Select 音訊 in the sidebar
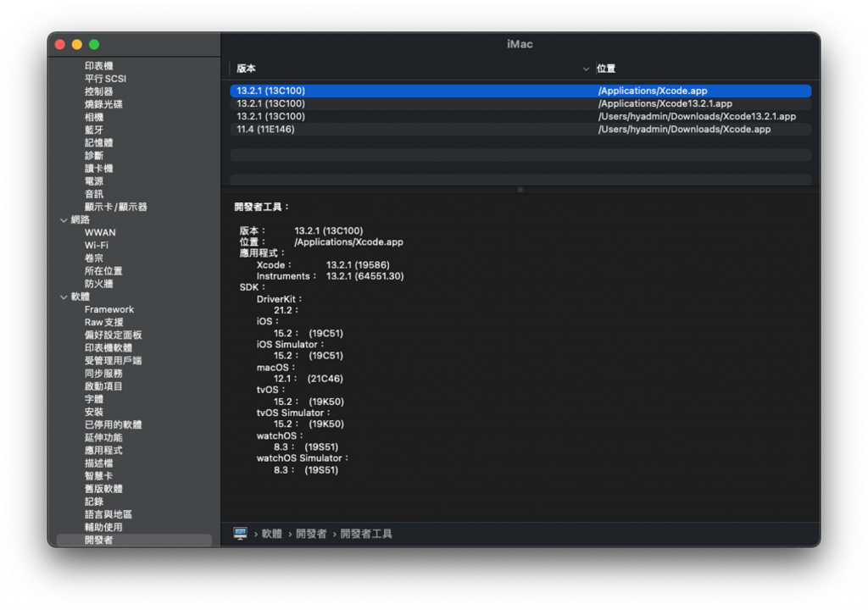This screenshot has height=610, width=868. [93, 194]
